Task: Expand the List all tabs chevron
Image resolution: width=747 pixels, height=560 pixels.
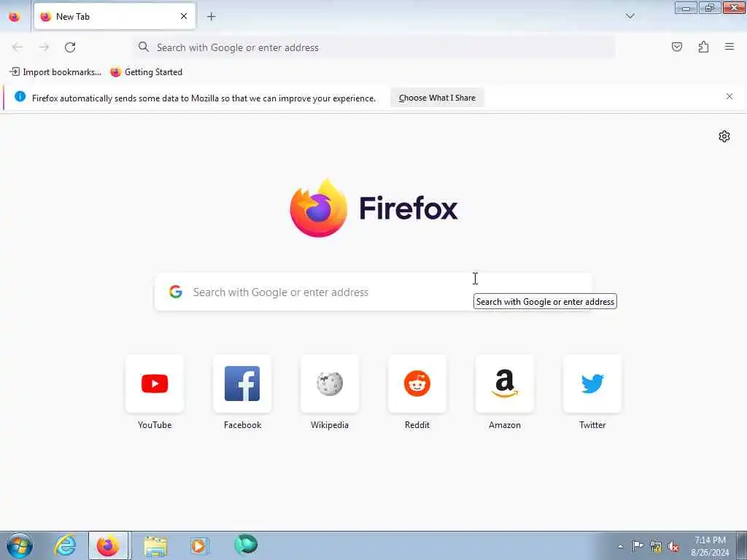Action: (630, 16)
